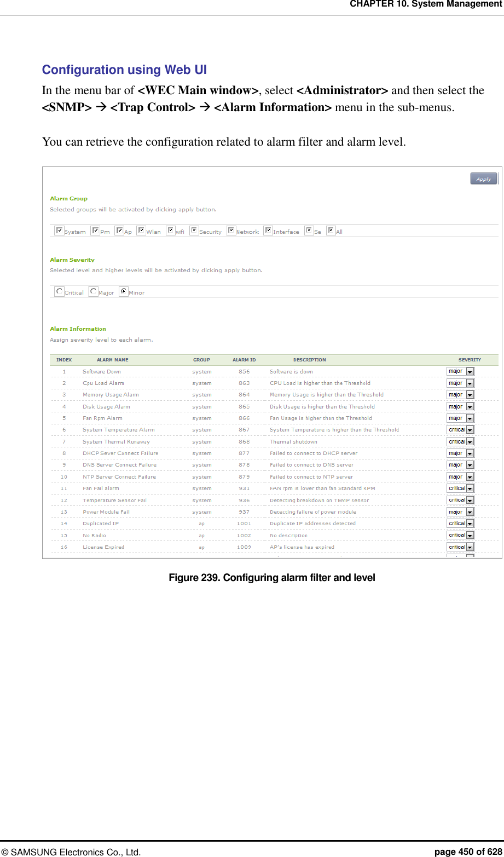This screenshot has width=504, height=857.
Task: Open severity dropdown for Fan Fail alarm
Action: [x=470, y=488]
